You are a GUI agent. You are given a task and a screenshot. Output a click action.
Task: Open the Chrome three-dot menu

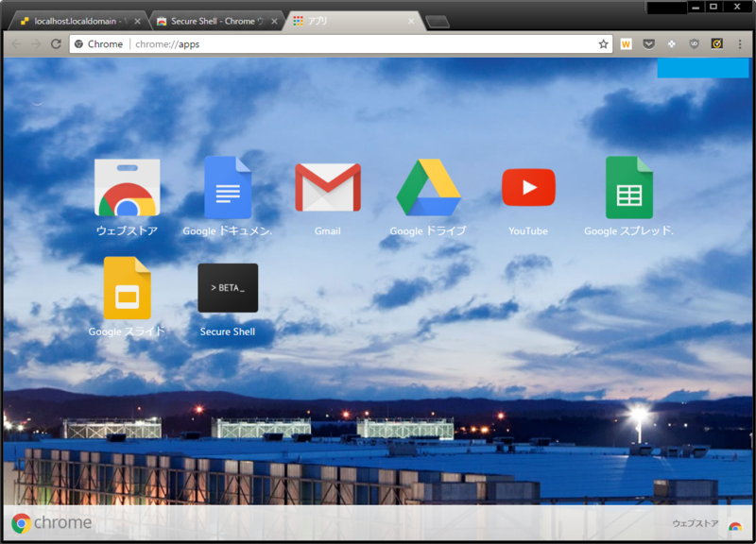[x=740, y=44]
